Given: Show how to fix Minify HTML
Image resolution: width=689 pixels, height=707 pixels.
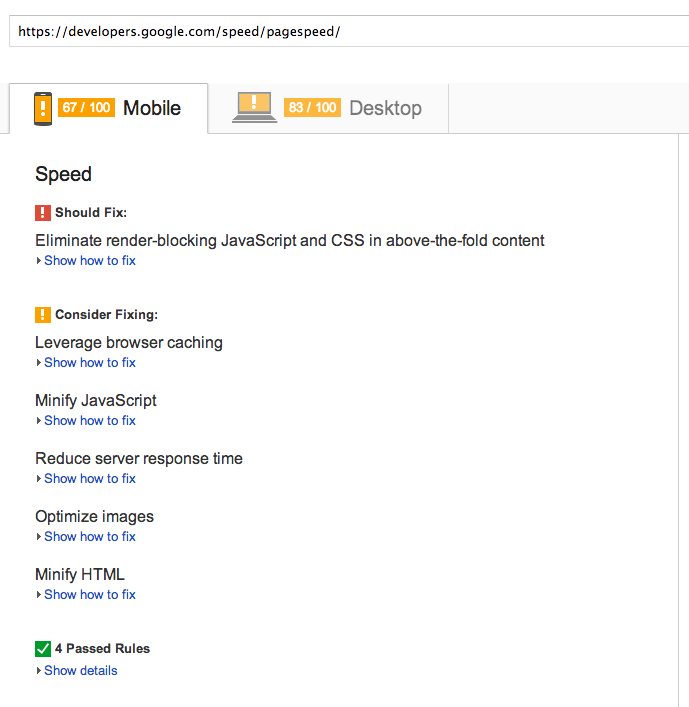Looking at the screenshot, I should pyautogui.click(x=89, y=595).
